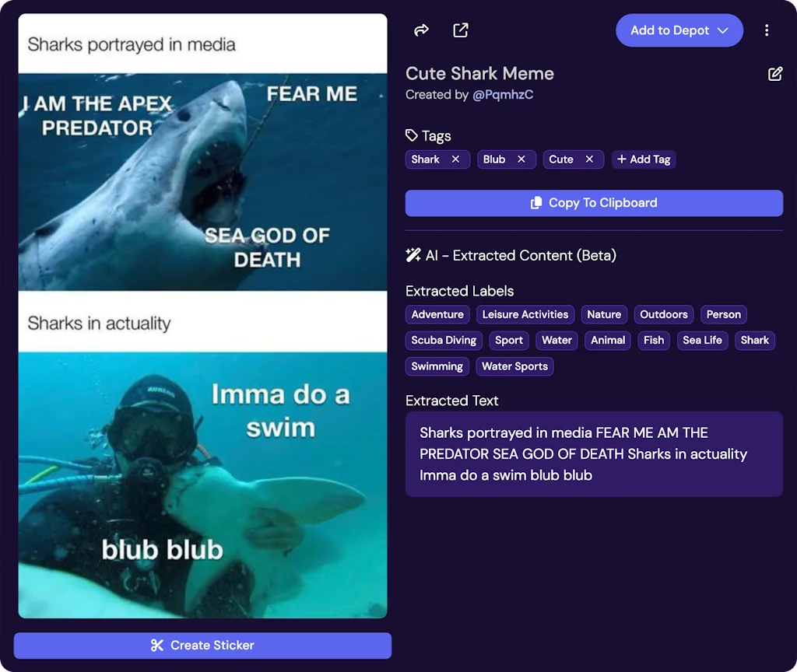Click the Copy To Clipboard button
This screenshot has height=672, width=797.
594,203
